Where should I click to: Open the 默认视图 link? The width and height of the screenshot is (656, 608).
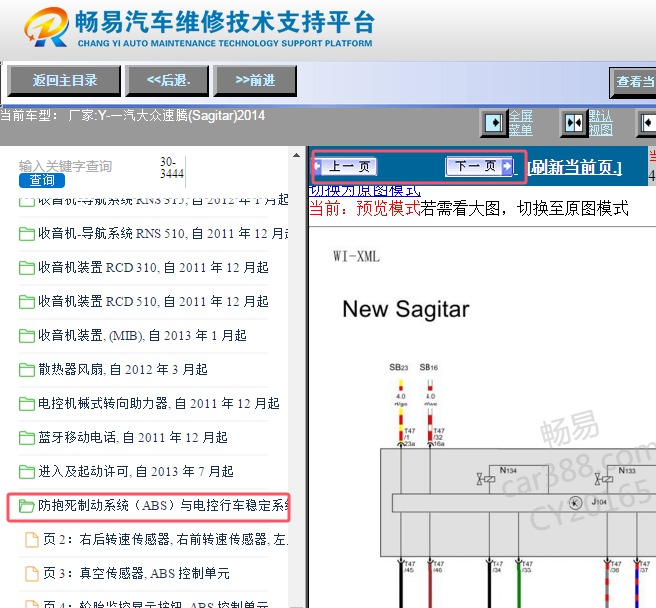pos(600,123)
